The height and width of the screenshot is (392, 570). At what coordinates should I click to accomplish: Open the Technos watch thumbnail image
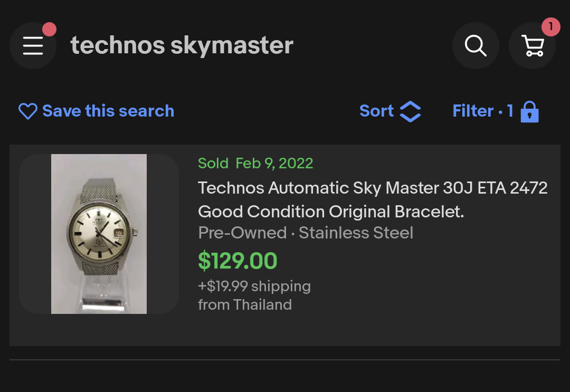point(99,234)
